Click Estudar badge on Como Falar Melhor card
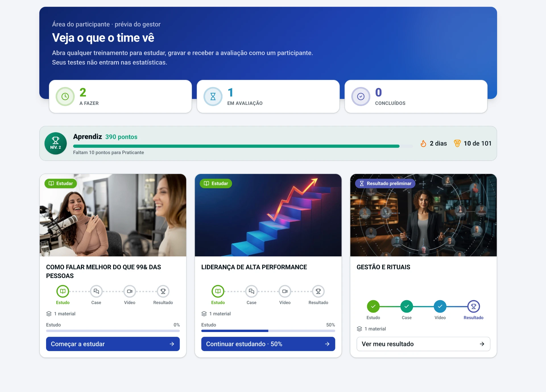Viewport: 546px width, 392px height. [61, 184]
